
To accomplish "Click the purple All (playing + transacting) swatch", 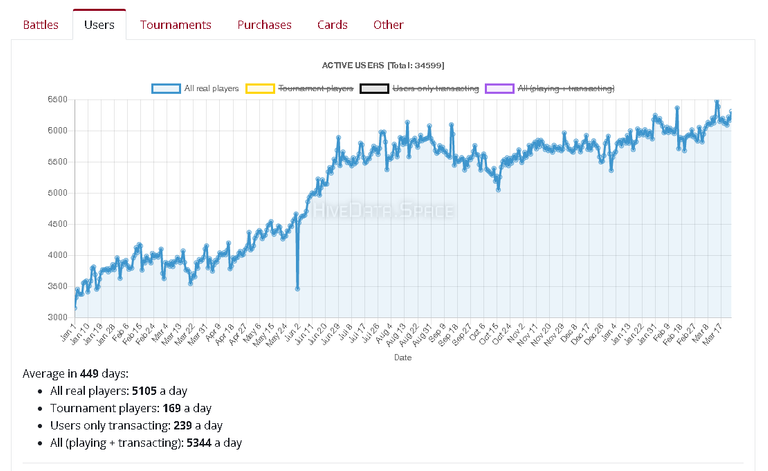I will point(500,89).
